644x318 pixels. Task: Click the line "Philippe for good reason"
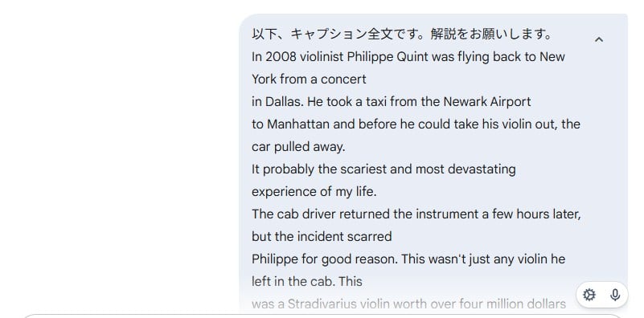[408, 259]
